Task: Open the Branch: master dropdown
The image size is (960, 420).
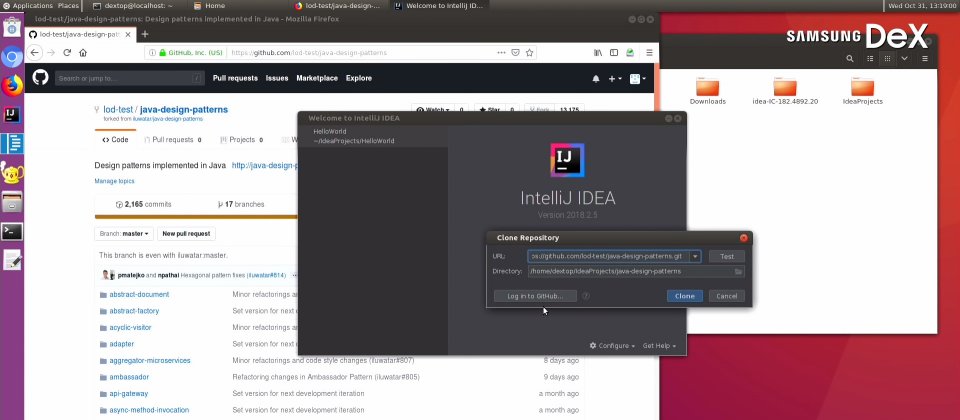Action: tap(124, 234)
